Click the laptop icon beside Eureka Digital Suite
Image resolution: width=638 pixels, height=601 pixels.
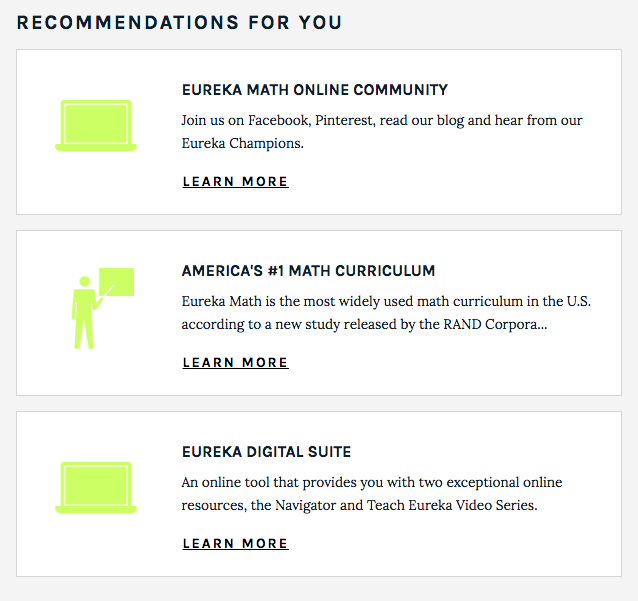click(x=96, y=487)
